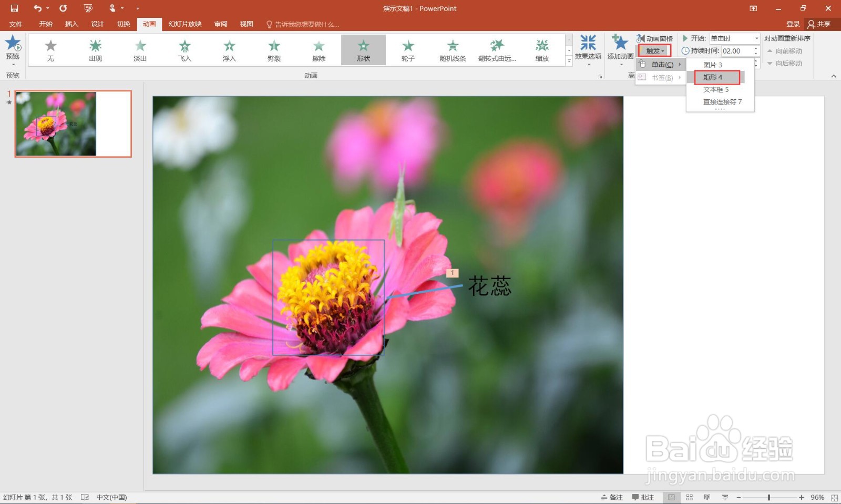This screenshot has height=504, width=841.
Task: Expand animation gallery more arrow
Action: pyautogui.click(x=569, y=61)
